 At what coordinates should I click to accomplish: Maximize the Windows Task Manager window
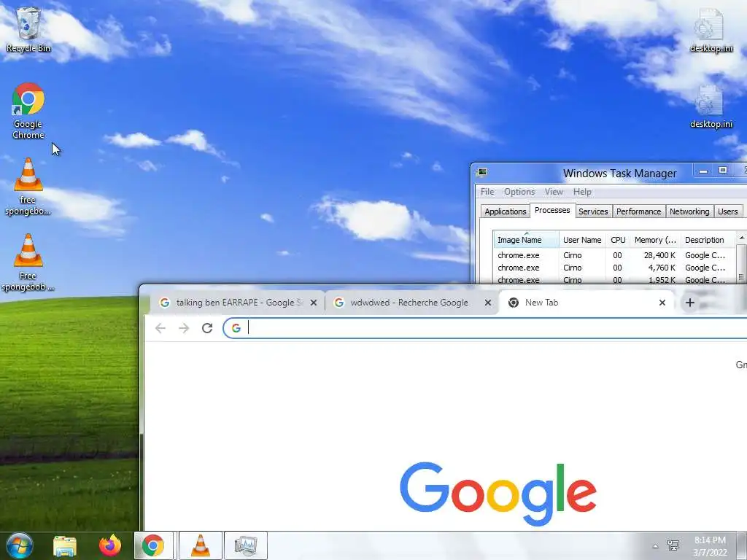[723, 171]
